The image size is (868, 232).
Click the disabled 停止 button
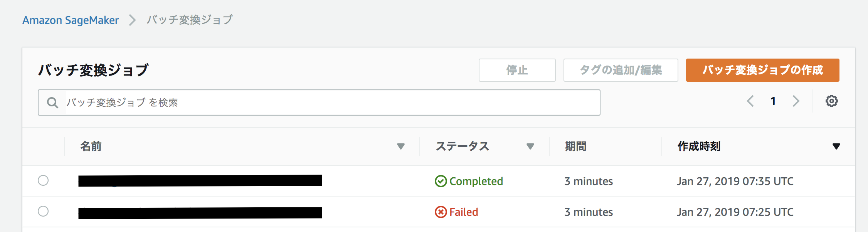click(x=517, y=70)
